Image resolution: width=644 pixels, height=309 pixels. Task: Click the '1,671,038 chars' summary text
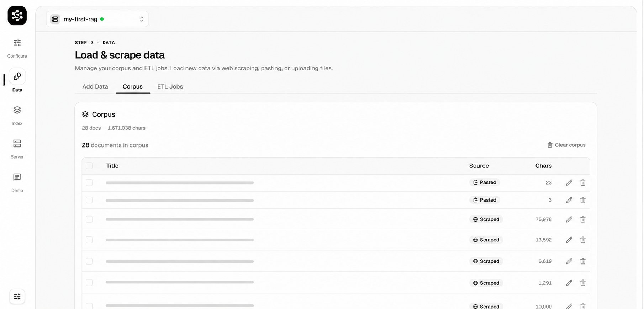126,128
